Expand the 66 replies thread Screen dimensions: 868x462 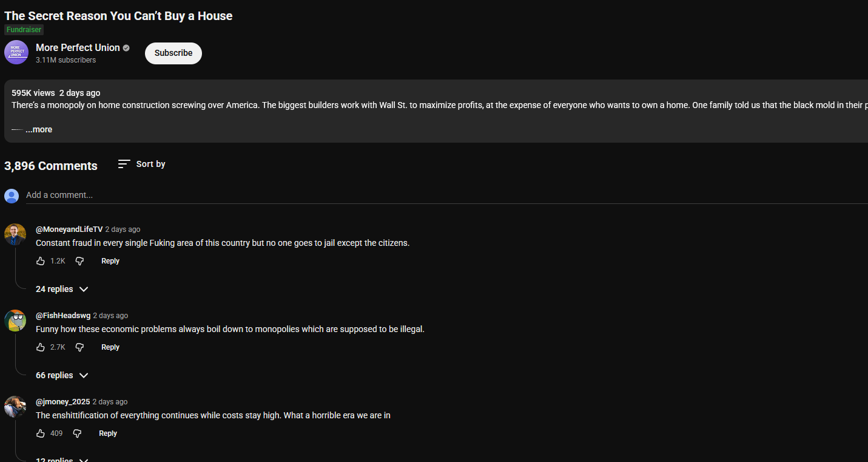coord(62,375)
